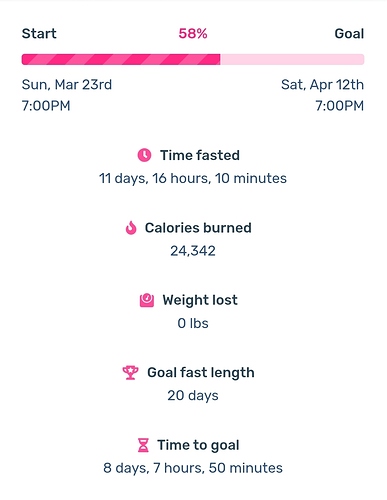Viewport: 387px width, 500px height.
Task: Click the 8 days, 7 hours, 50 minutes value
Action: [x=193, y=468]
